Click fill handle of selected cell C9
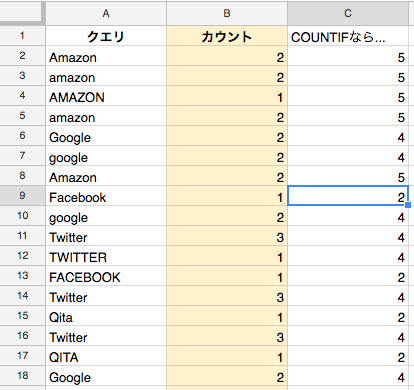The height and width of the screenshot is (390, 414). [x=408, y=205]
